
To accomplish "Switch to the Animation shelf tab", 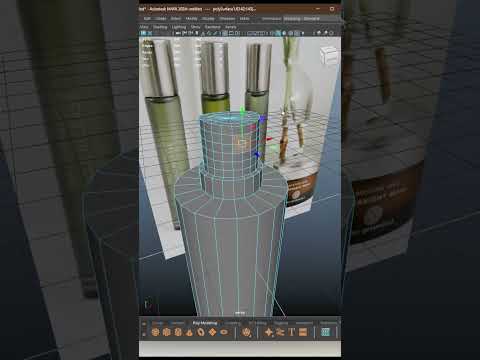I will (x=304, y=323).
